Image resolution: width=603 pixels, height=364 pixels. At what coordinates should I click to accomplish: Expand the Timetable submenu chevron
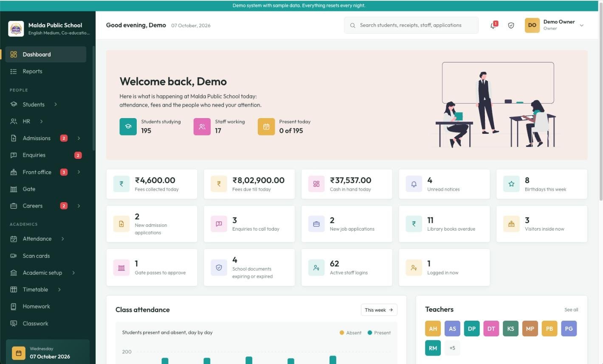59,290
